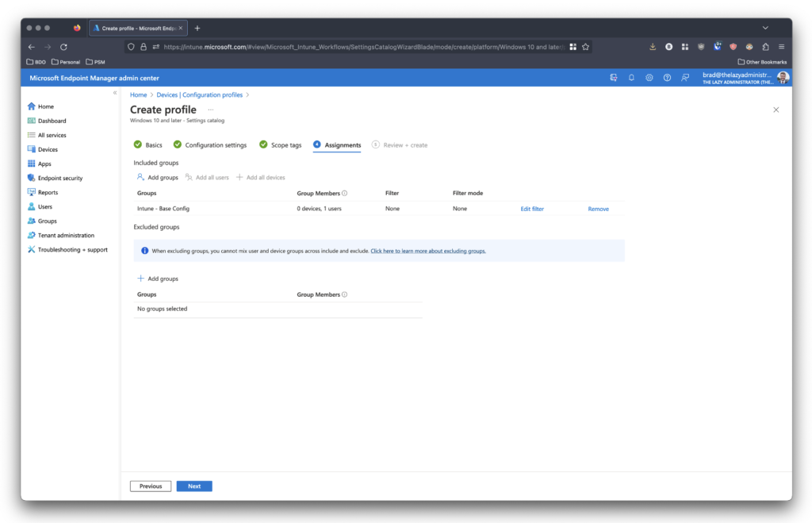Image resolution: width=812 pixels, height=523 pixels.
Task: Go back in browser history
Action: point(32,47)
